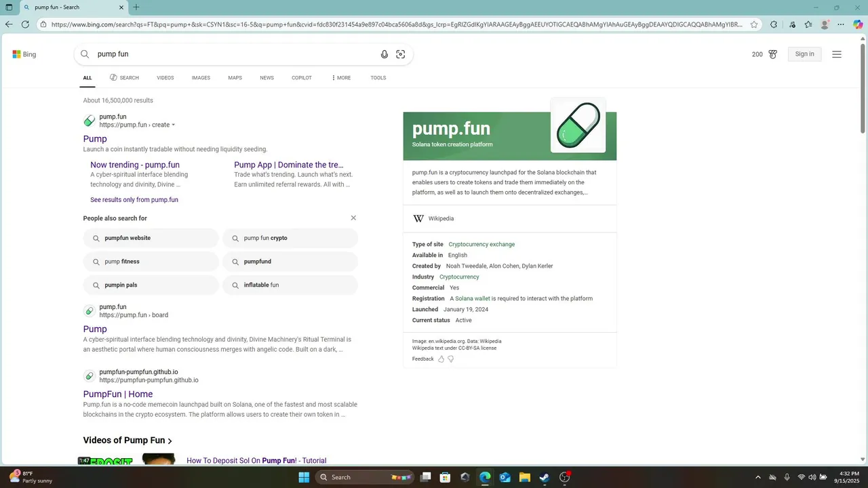Switch to the SEARCH tab

[x=124, y=78]
